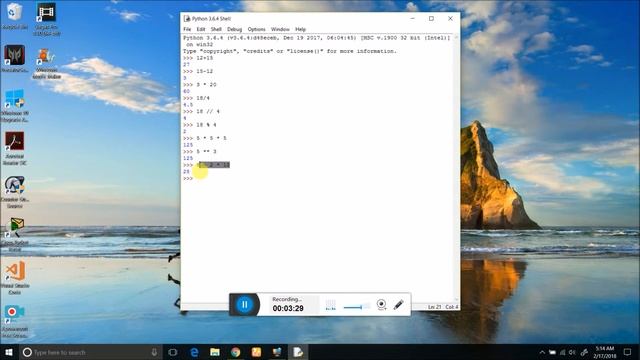Show hidden system tray icons

tap(542, 352)
